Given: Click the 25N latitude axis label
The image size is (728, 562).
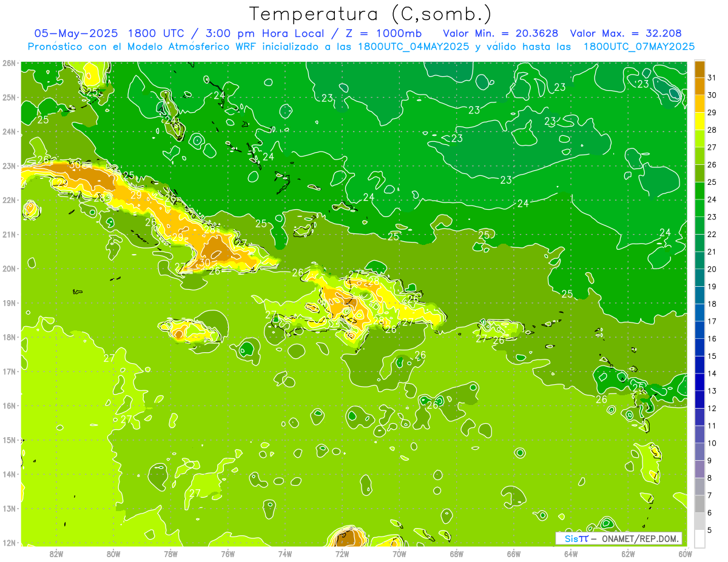Looking at the screenshot, I should 8,97.
